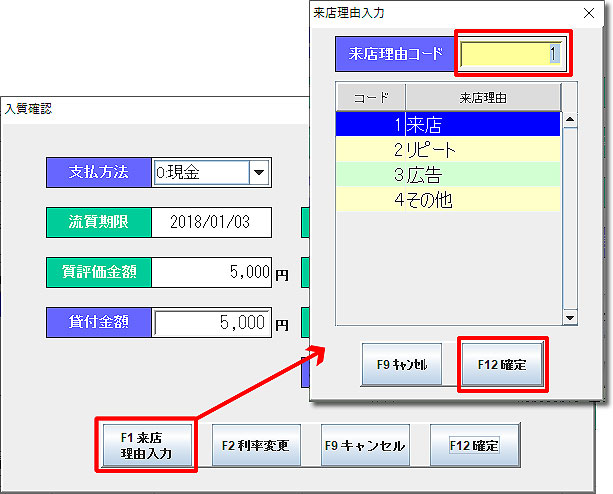Image resolution: width=613 pixels, height=494 pixels.
Task: Select row 4 その他 in the list
Action: coord(448,199)
